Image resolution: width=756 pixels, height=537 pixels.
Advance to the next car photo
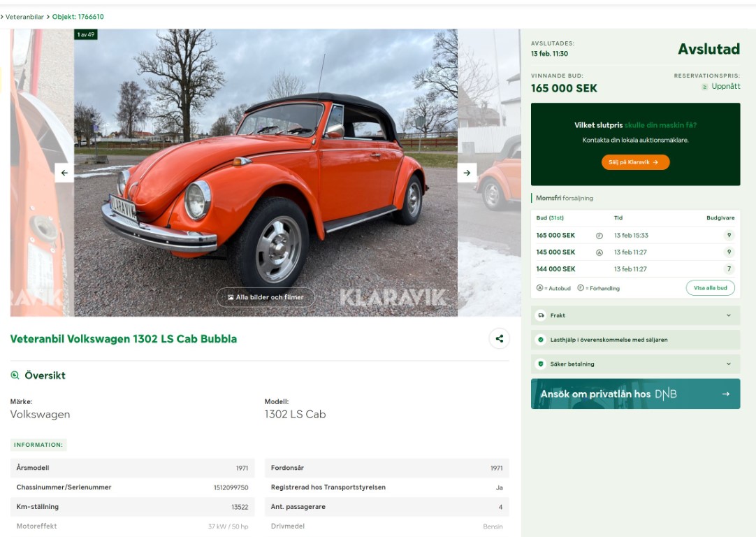coord(467,173)
